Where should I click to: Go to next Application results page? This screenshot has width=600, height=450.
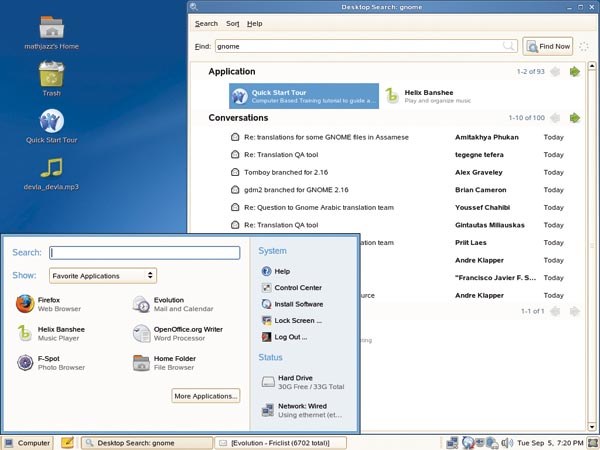(574, 72)
